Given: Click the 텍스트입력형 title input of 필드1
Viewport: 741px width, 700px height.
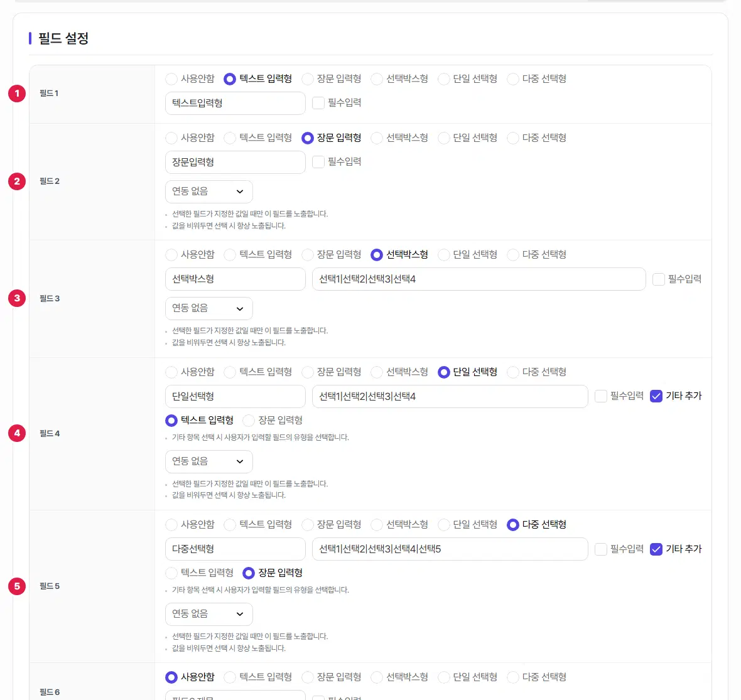Looking at the screenshot, I should (235, 103).
